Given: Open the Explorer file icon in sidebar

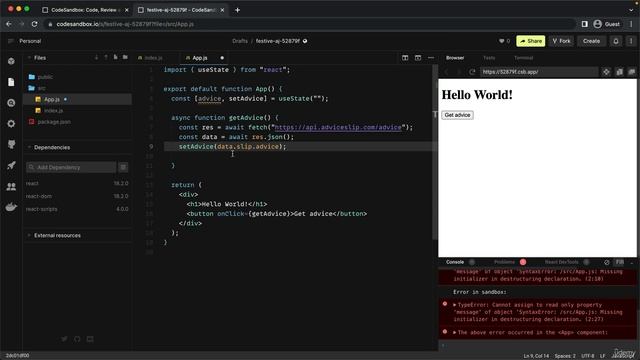Looking at the screenshot, I should [x=11, y=82].
